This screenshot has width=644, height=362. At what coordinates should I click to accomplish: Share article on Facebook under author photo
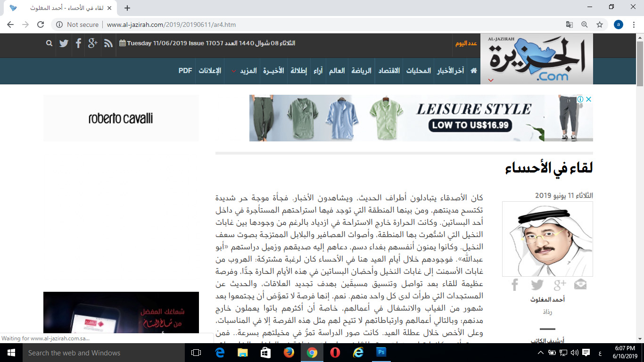pyautogui.click(x=515, y=285)
